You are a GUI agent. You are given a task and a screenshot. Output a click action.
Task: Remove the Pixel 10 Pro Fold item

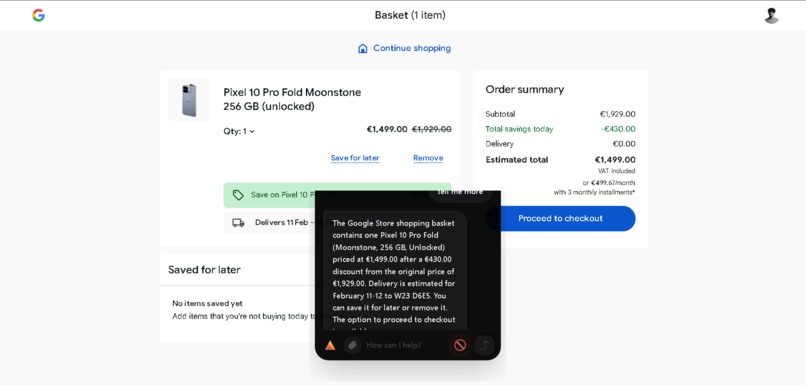click(x=428, y=158)
